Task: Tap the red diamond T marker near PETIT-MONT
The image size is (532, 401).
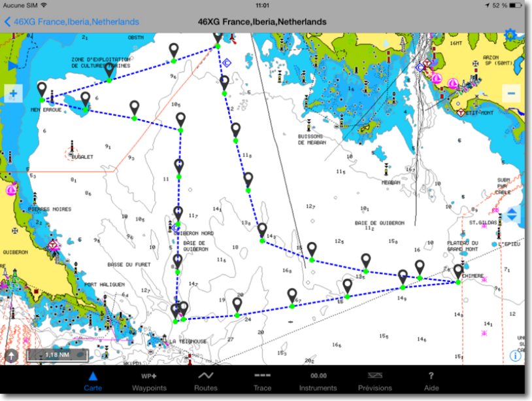Action: click(460, 113)
